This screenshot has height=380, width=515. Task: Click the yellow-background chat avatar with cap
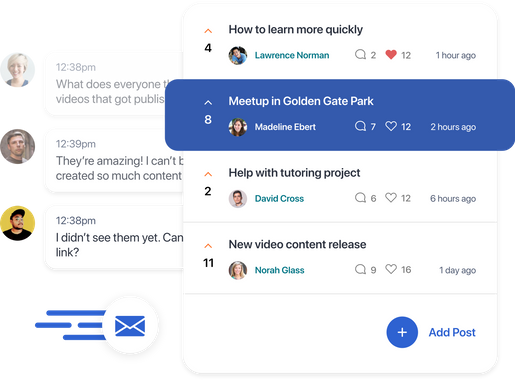click(x=17, y=223)
